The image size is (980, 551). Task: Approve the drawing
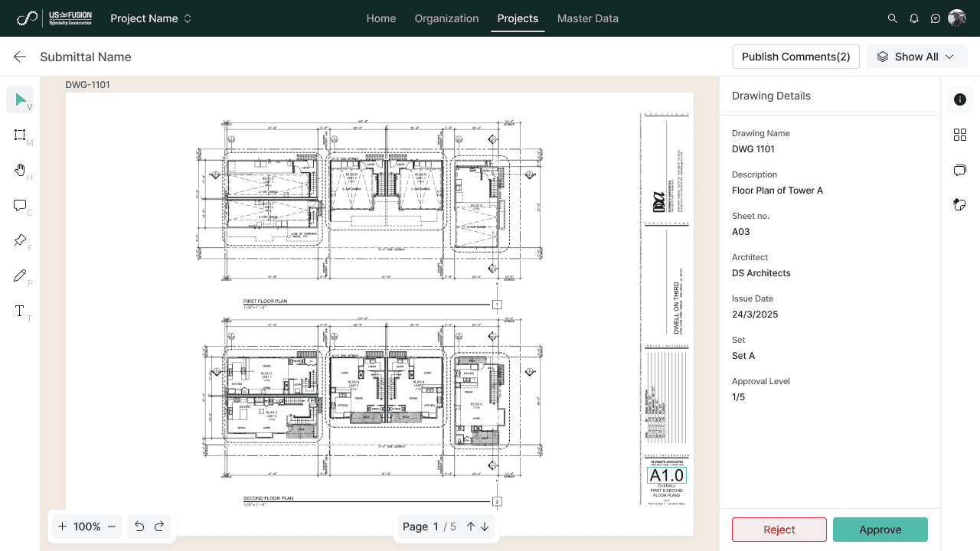pyautogui.click(x=880, y=530)
